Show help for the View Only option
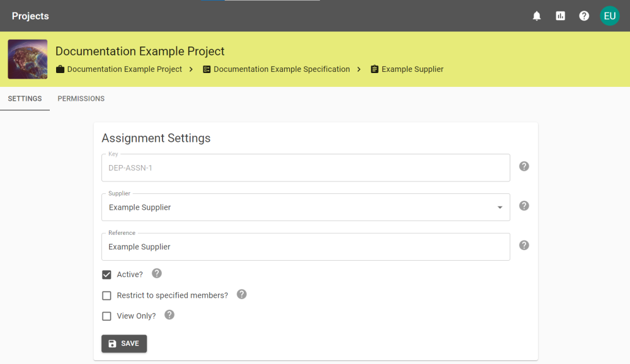Viewport: 630px width, 364px height. click(x=169, y=314)
